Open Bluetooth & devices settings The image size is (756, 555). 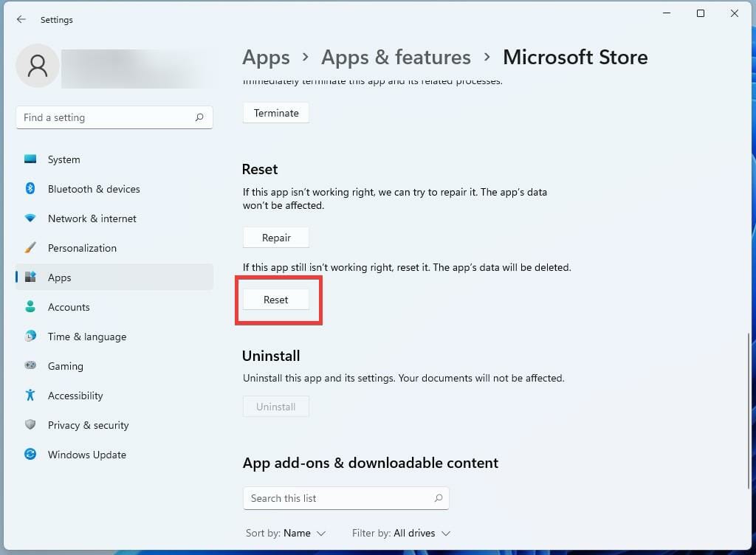(x=114, y=189)
